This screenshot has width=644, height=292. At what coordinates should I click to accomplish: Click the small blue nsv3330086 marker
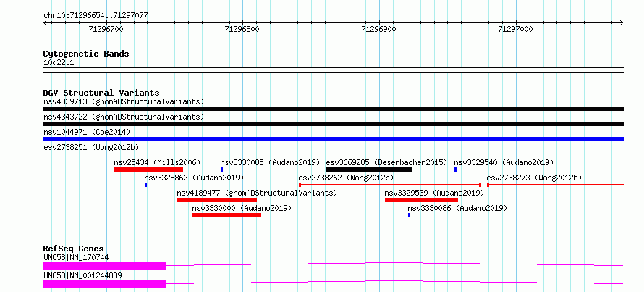(409, 215)
